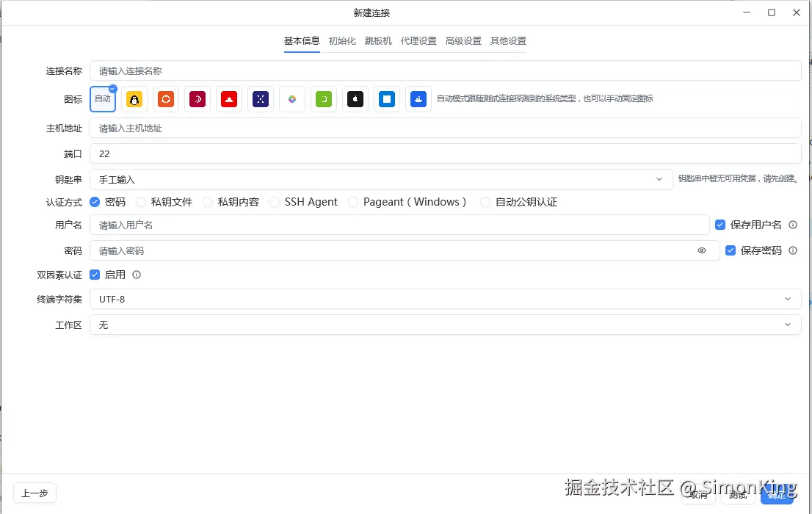Image resolution: width=812 pixels, height=514 pixels.
Task: Focus the 主机地址 input field
Action: pyautogui.click(x=446, y=128)
